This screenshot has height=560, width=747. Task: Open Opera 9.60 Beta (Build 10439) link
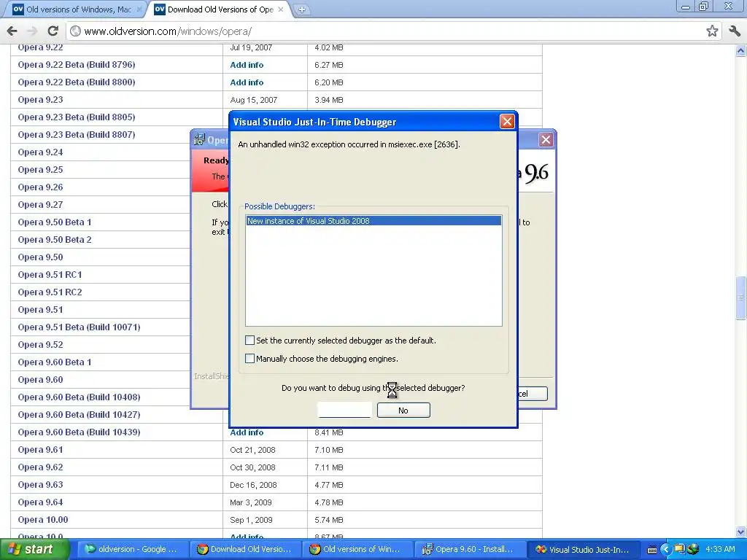pos(79,432)
